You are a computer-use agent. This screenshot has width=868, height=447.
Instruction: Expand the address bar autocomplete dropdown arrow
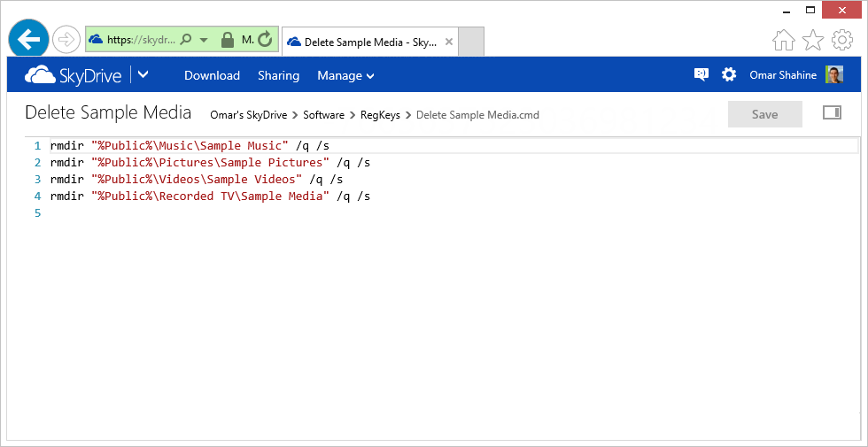(x=204, y=40)
